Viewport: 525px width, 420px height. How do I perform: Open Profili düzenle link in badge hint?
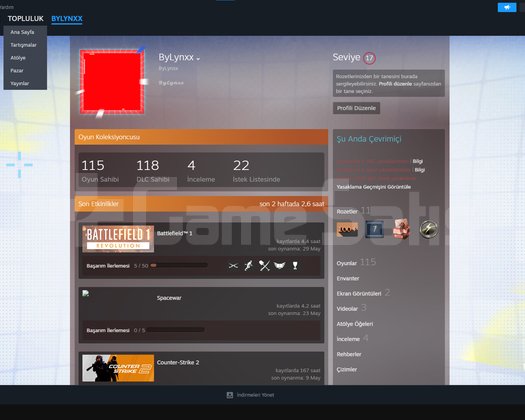coord(395,84)
